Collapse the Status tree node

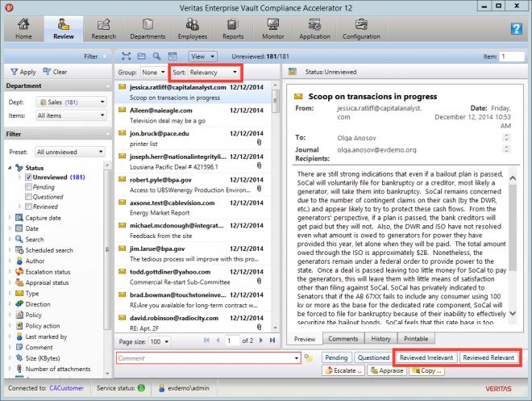10,168
